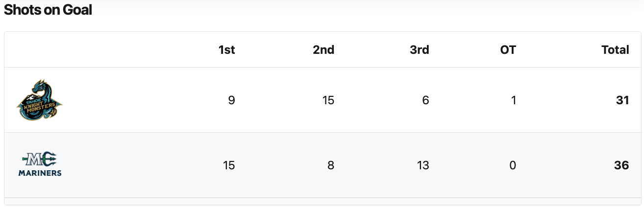Select Tahoe's 1st period shots value 9

(x=231, y=100)
